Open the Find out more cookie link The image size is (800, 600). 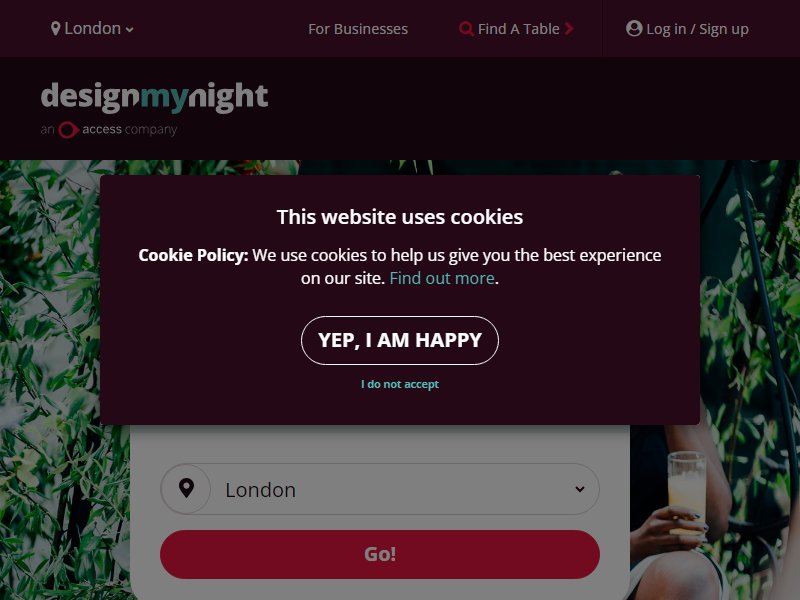[442, 278]
